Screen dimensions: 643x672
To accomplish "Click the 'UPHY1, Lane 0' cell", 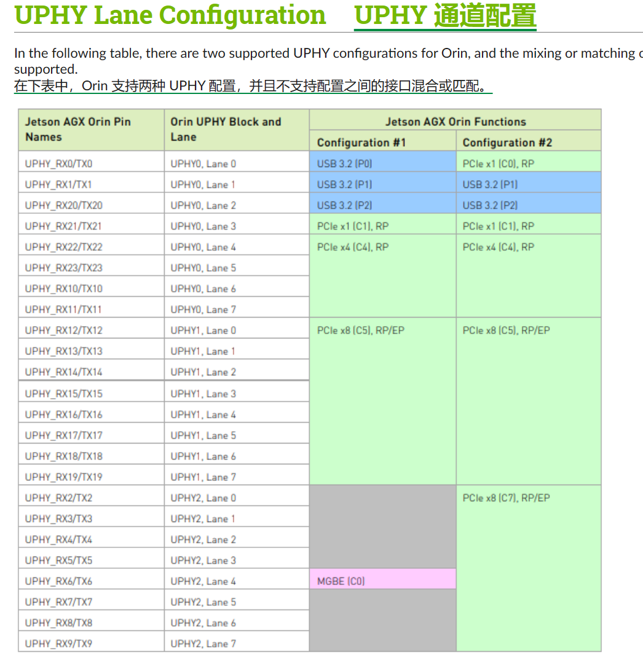I will point(237,328).
